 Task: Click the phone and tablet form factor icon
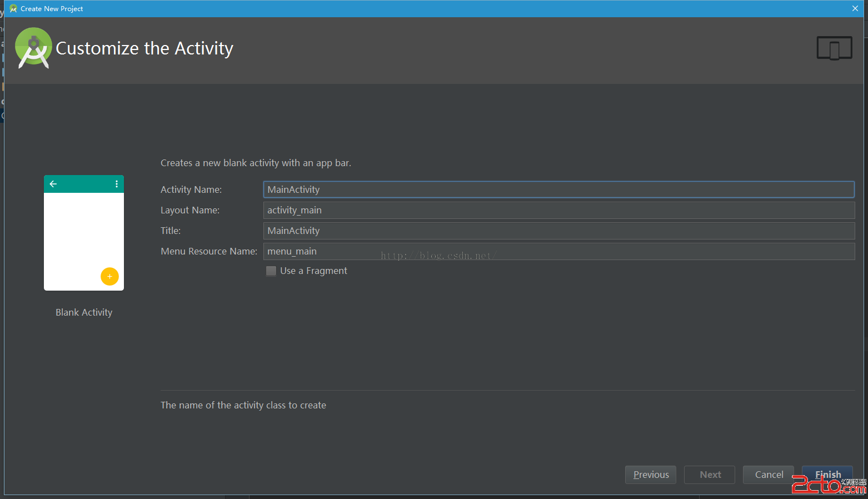tap(834, 48)
